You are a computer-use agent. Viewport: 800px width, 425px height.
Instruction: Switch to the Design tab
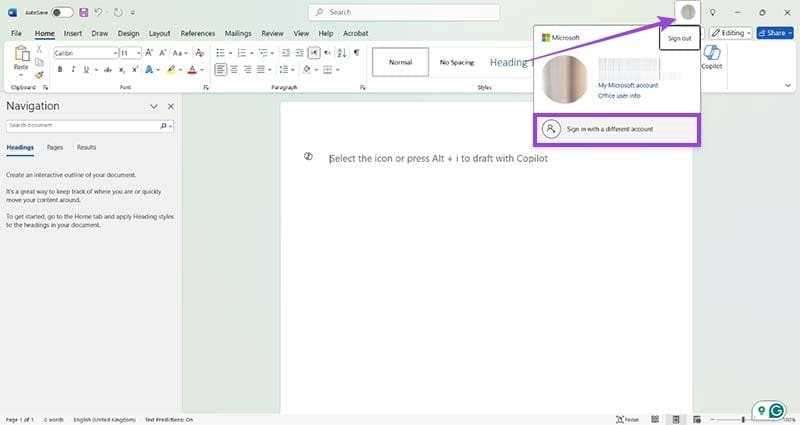128,33
